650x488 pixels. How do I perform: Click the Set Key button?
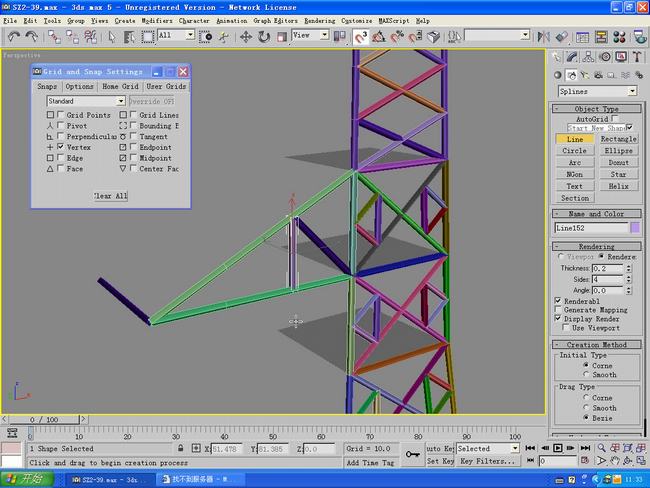point(440,461)
